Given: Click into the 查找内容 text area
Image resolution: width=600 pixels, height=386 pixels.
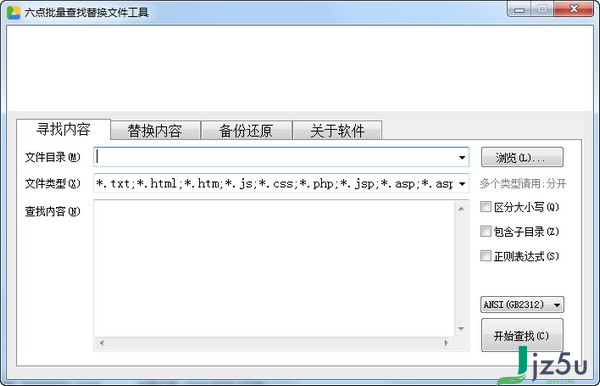Looking at the screenshot, I should pyautogui.click(x=274, y=268).
